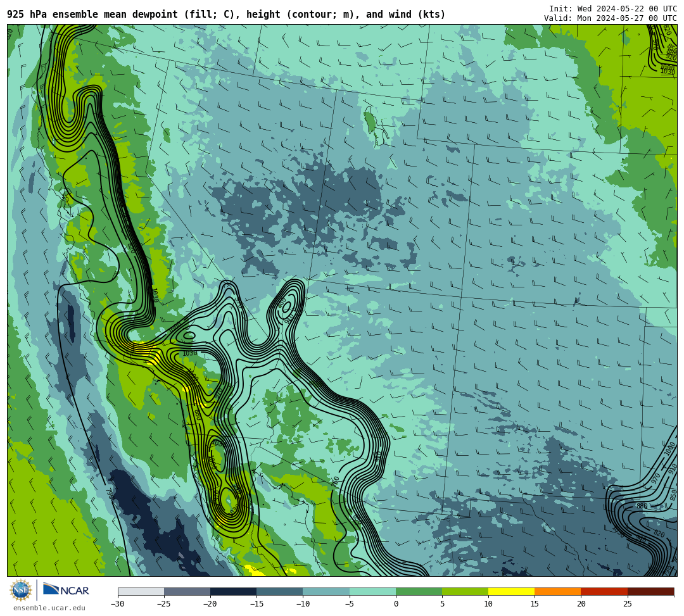This screenshot has height=616, width=684.
Task: Click the muted teal -10 to -5 swatch
Action: point(326,591)
